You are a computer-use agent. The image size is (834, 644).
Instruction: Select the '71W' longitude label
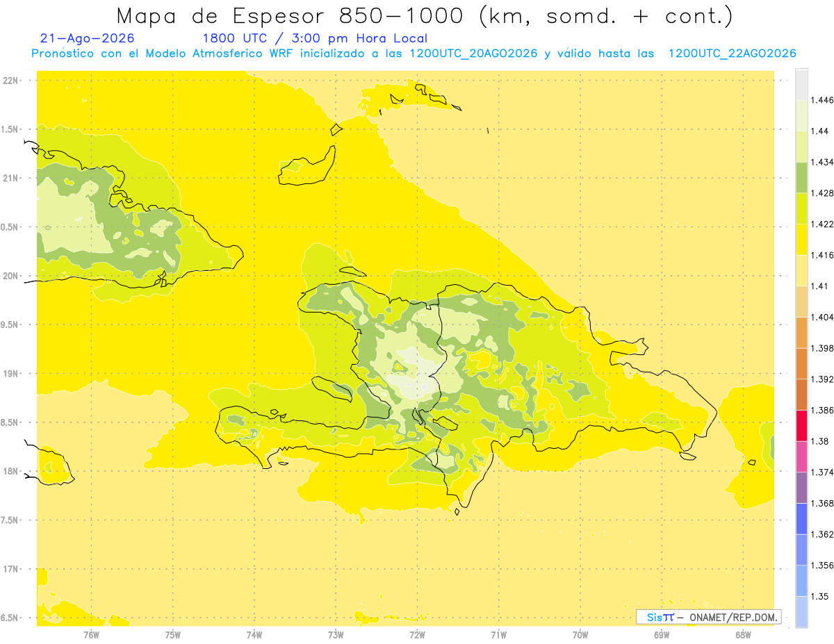click(498, 635)
